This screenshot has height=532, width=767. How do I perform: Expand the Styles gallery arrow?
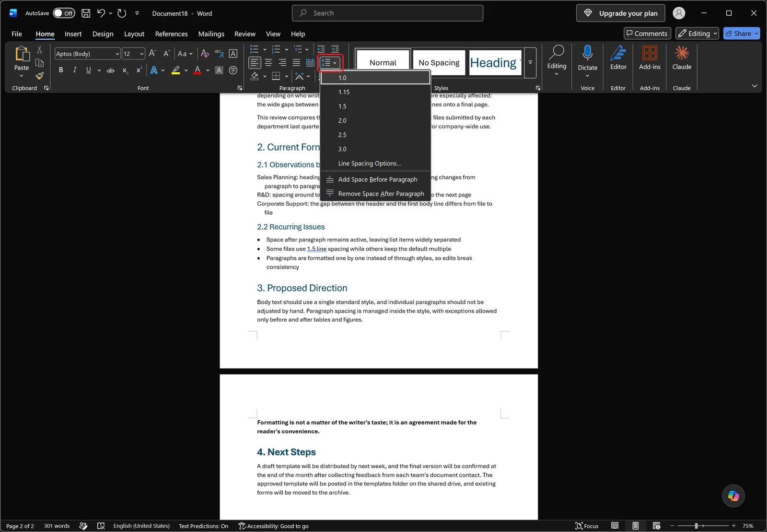[530, 63]
